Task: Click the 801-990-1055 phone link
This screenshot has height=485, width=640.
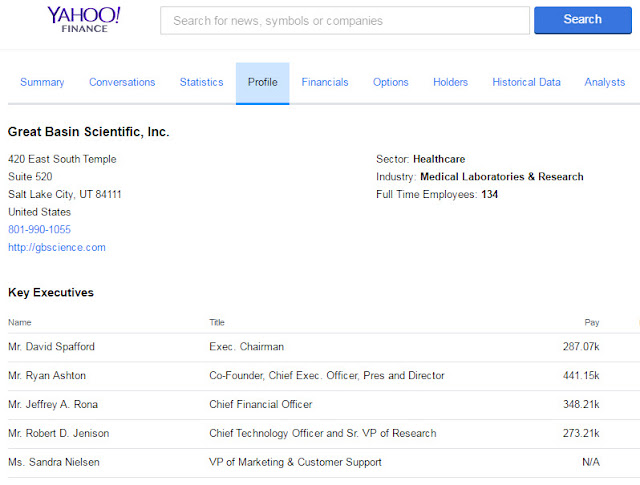Action: click(39, 229)
